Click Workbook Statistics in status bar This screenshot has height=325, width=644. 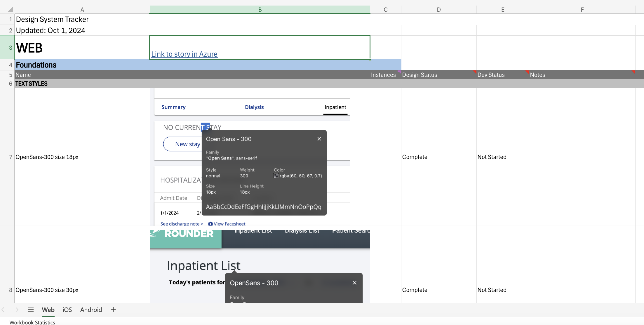[x=32, y=322]
